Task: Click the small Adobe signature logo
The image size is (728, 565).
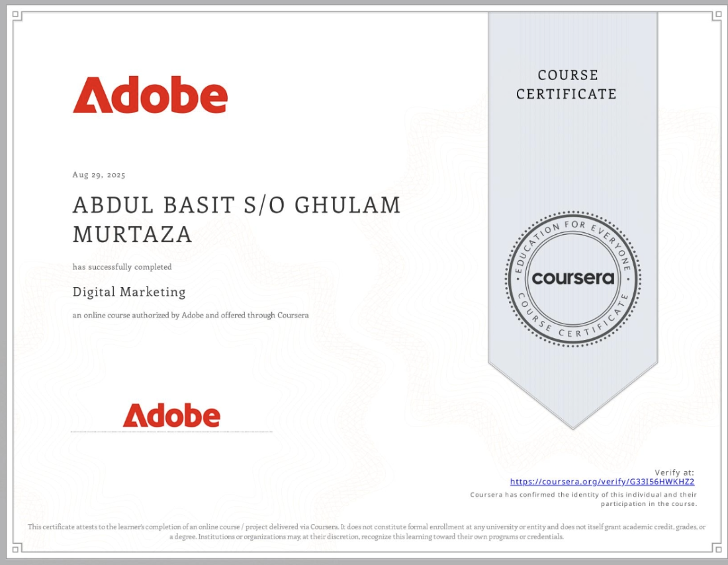Action: [171, 415]
